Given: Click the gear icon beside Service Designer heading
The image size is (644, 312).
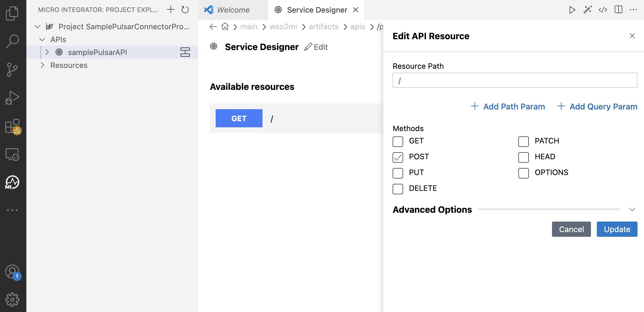Looking at the screenshot, I should coord(214,46).
